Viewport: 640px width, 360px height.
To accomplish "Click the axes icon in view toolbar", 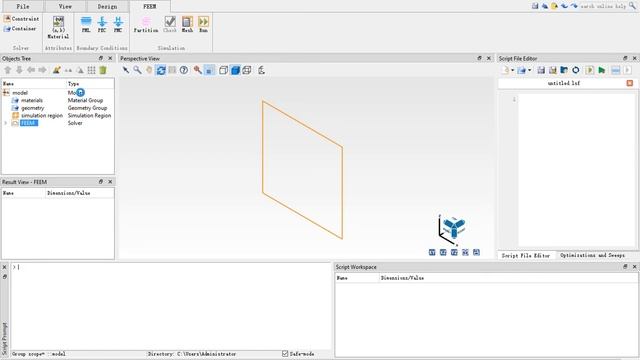I will point(261,70).
